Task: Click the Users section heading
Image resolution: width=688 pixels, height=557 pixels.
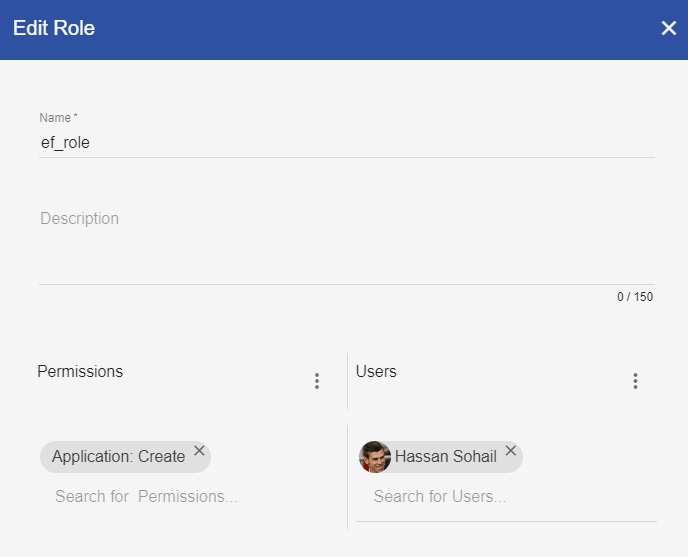Action: pyautogui.click(x=376, y=371)
